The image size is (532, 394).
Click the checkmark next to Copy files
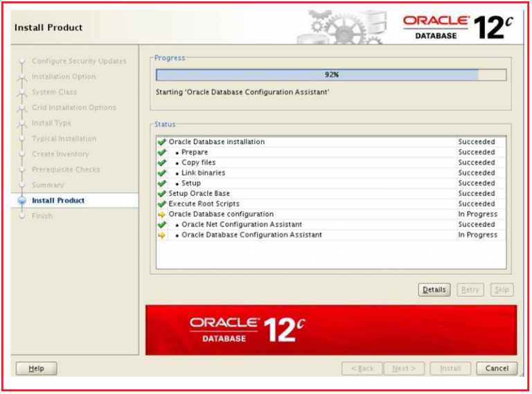pos(162,163)
